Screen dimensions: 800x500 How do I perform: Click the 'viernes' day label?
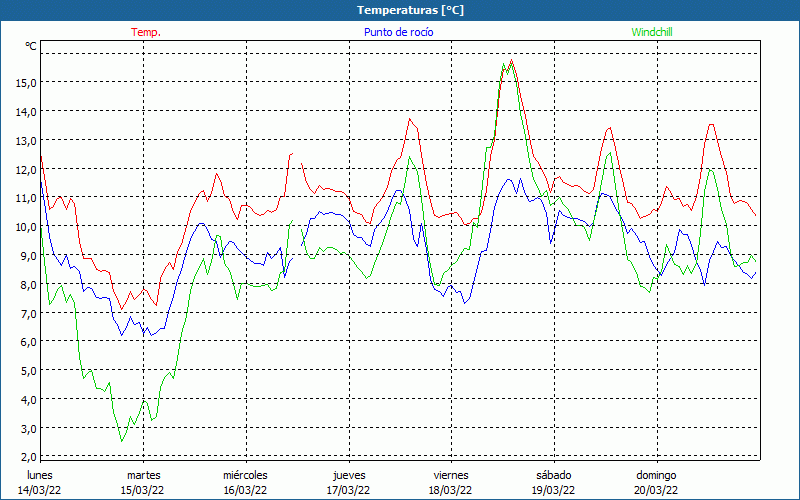(451, 475)
